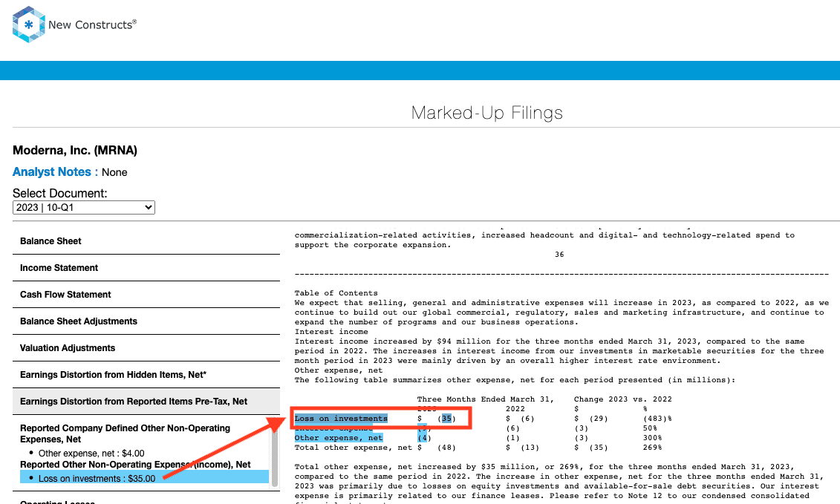Open the Select Document dropdown

84,207
